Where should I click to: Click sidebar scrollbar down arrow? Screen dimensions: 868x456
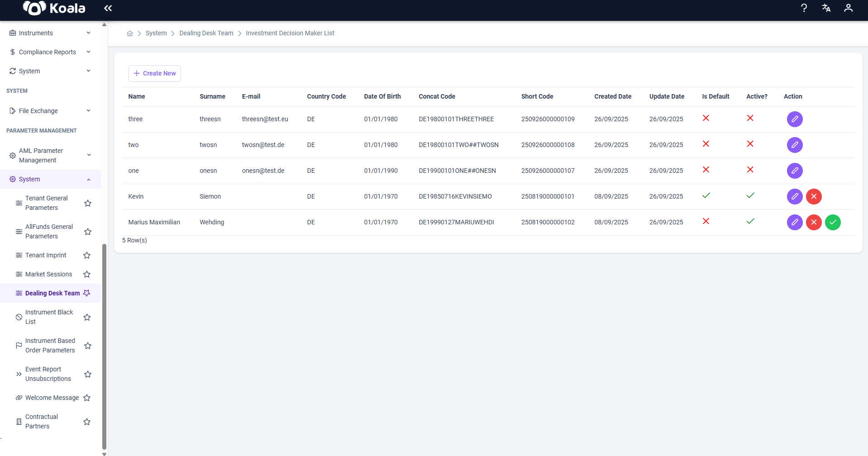click(104, 453)
